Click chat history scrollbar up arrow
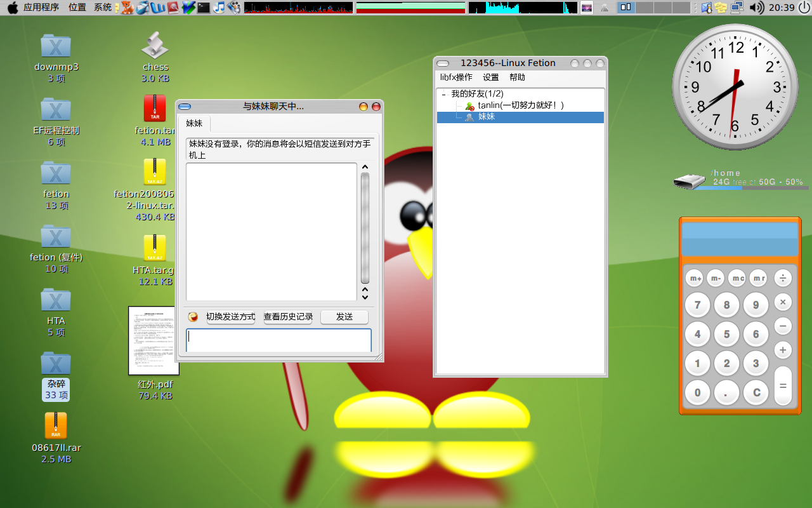 tap(365, 168)
